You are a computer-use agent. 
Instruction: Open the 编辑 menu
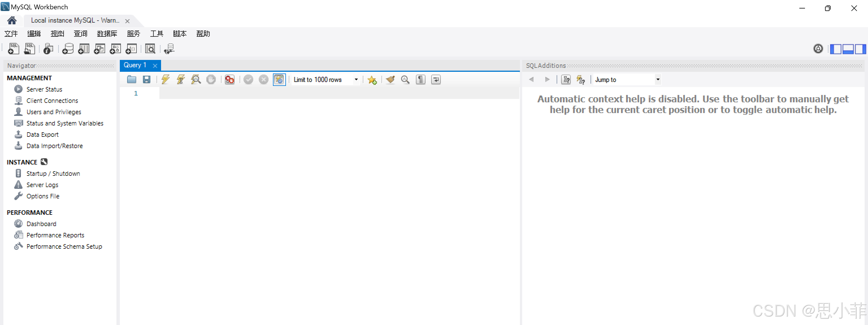tap(34, 34)
